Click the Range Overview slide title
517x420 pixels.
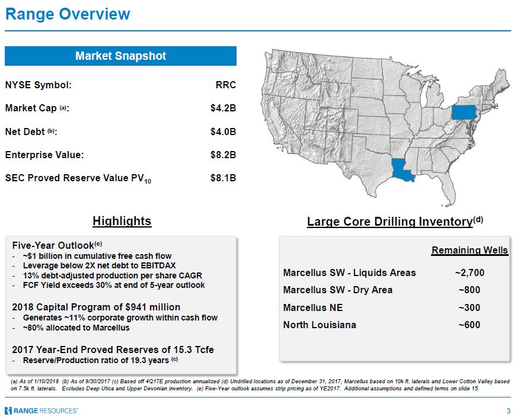tap(68, 14)
